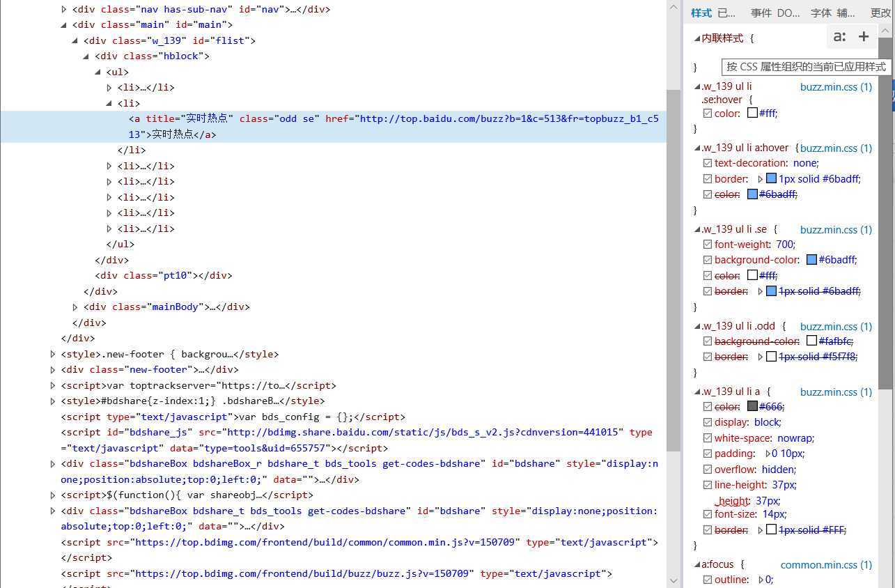Viewport: 895px width, 588px height.
Task: Click background-color #6badff swatch in .se rule
Action: tap(811, 260)
